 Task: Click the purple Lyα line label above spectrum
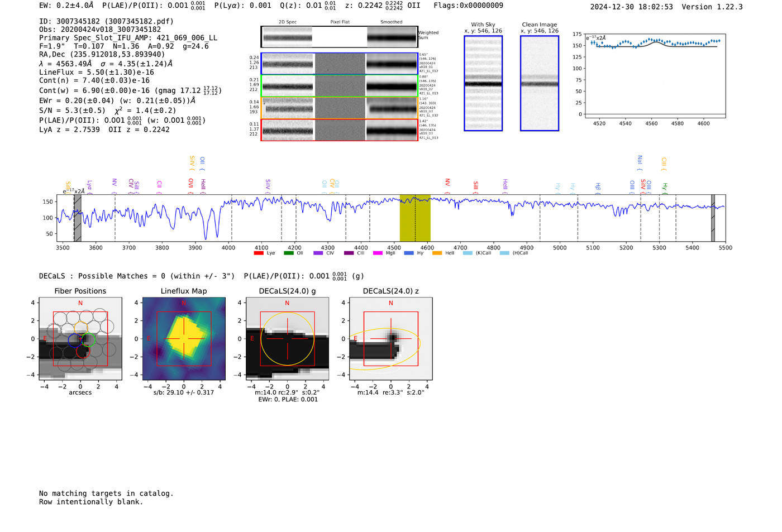click(x=89, y=186)
